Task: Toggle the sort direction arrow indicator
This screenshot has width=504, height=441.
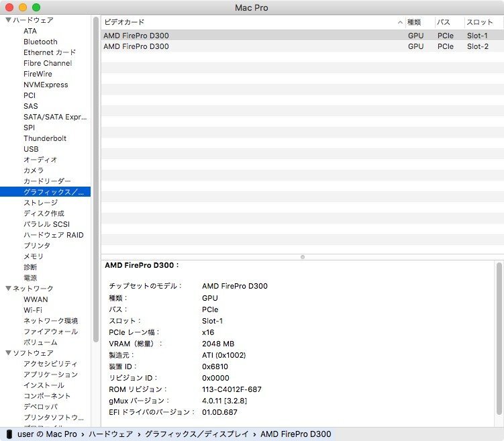Action: tap(400, 22)
